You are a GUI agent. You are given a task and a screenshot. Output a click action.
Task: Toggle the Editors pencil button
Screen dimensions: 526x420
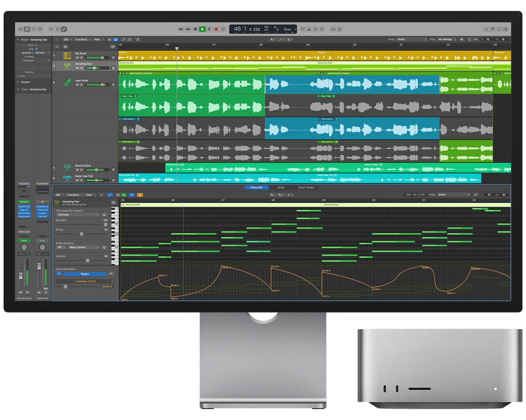tap(64, 29)
